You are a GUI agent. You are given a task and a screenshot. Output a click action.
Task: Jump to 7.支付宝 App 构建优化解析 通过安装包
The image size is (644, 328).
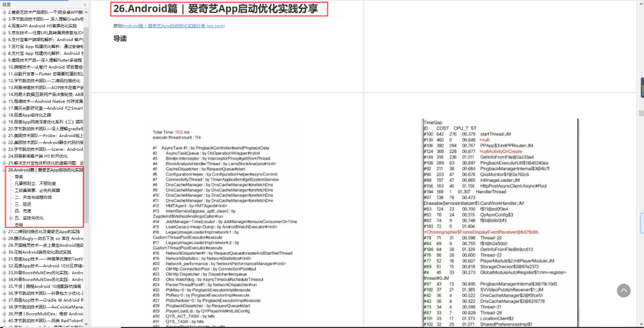tap(45, 47)
